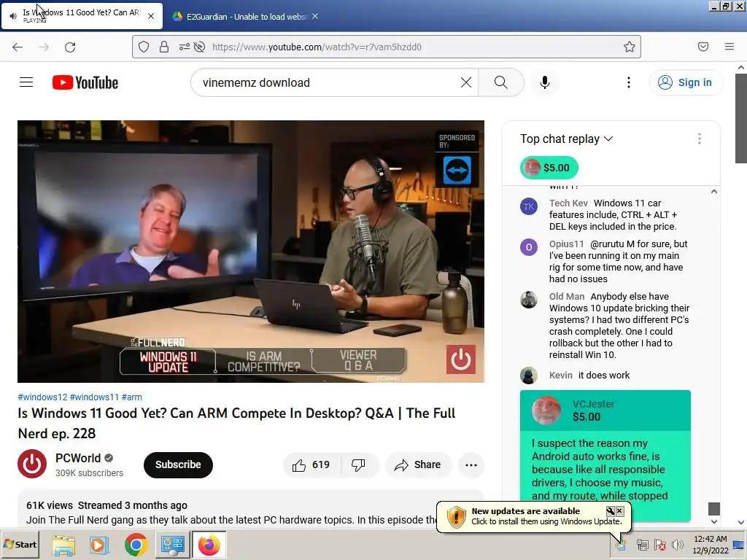Go forward using the browser forward arrow
747x560 pixels.
click(44, 47)
